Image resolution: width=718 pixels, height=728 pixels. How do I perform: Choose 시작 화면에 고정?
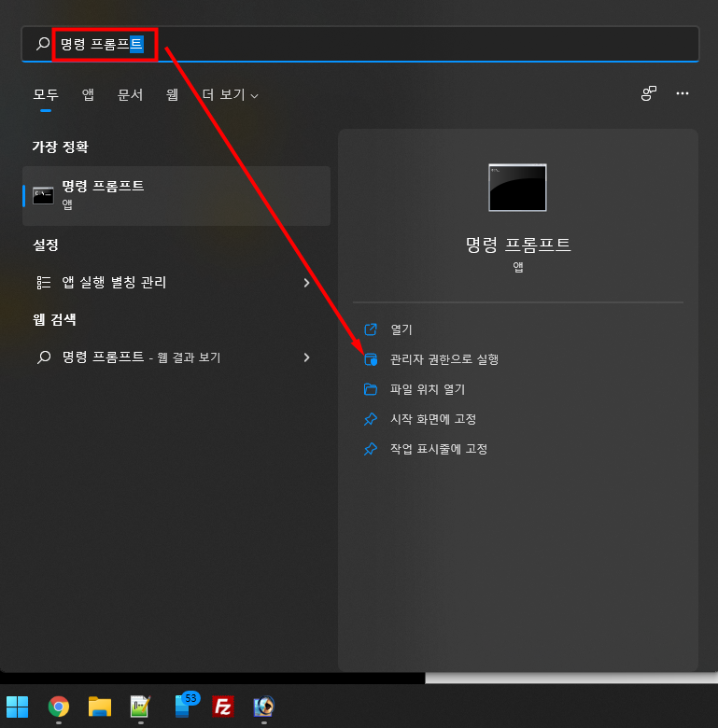433,419
